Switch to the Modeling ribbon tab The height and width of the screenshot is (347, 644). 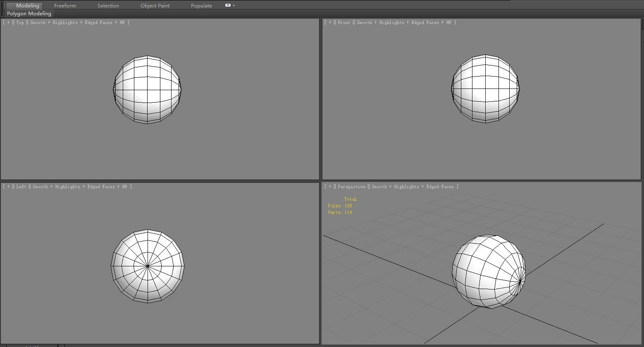tap(27, 5)
